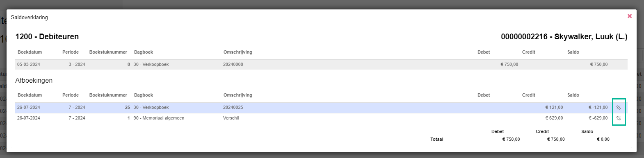Click the 1200 - Debiteuren heading
Screen dimensions: 644x158
47,37
